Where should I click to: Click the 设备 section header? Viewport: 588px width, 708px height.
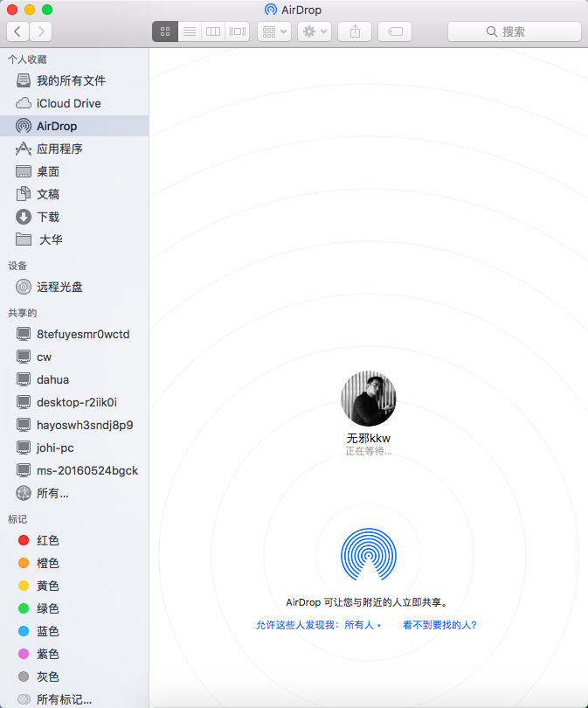(x=17, y=266)
